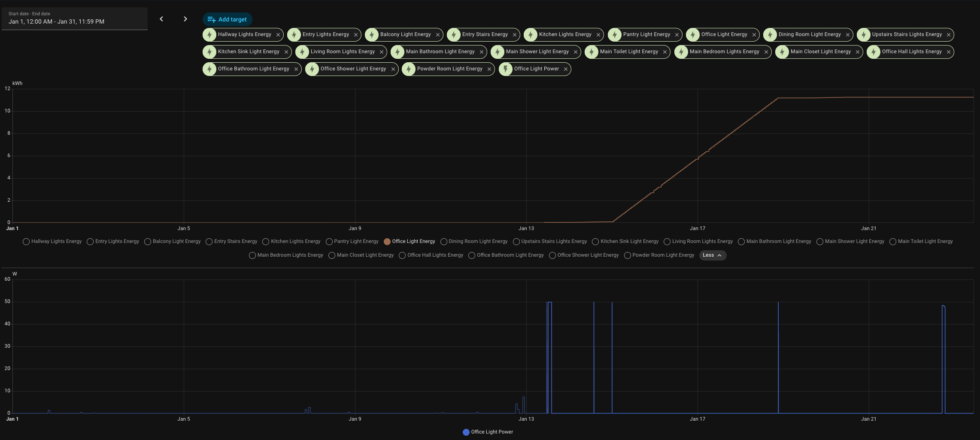980x440 pixels.
Task: Remove Living Room Lights Energy target
Action: [382, 52]
